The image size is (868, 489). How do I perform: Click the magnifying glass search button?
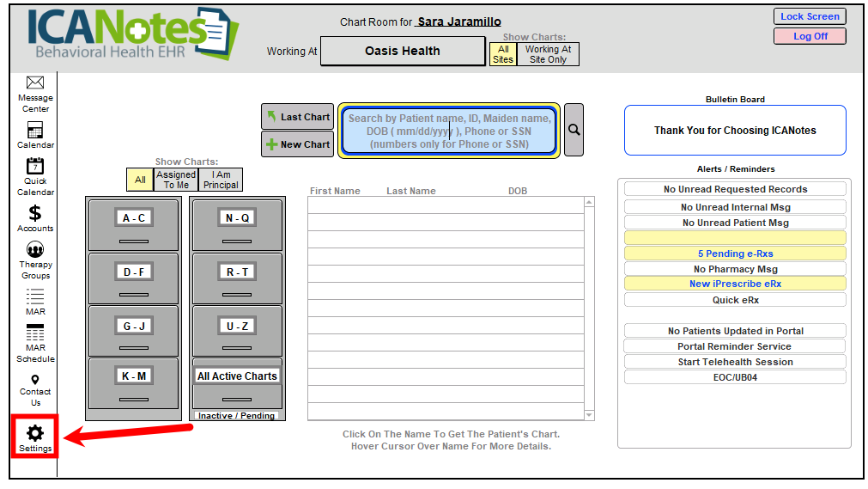574,130
